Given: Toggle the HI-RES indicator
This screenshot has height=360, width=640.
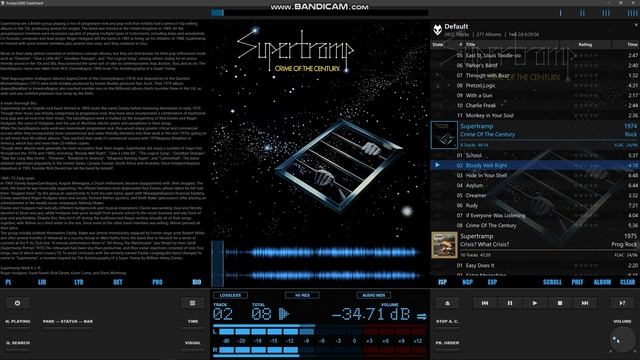Looking at the screenshot, I should [x=302, y=295].
